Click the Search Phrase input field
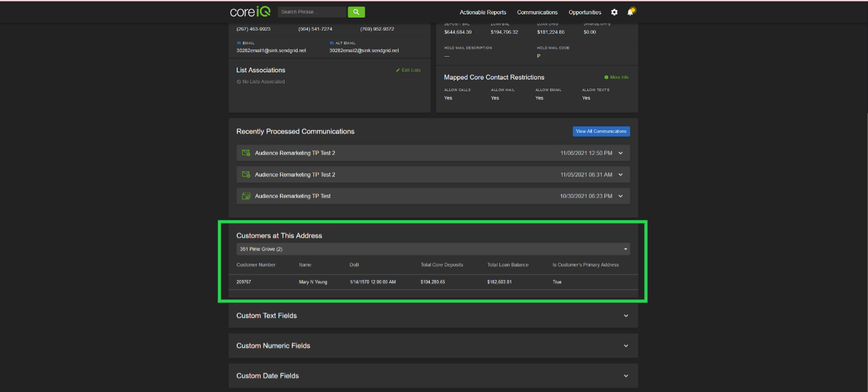The height and width of the screenshot is (392, 868). (313, 12)
